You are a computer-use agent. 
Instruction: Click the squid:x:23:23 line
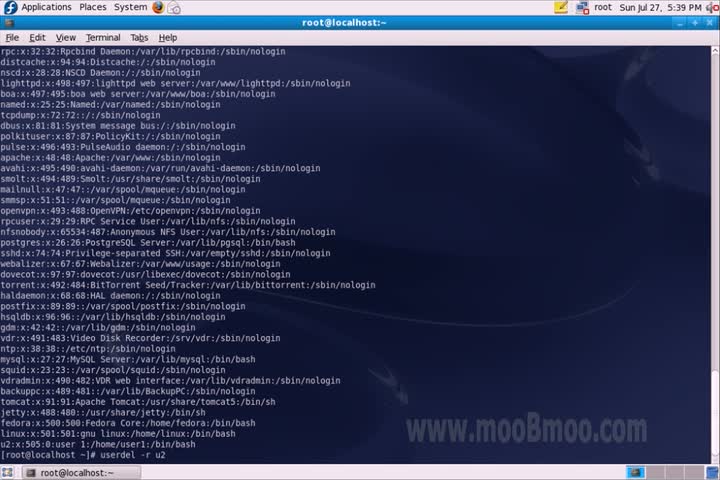point(113,370)
